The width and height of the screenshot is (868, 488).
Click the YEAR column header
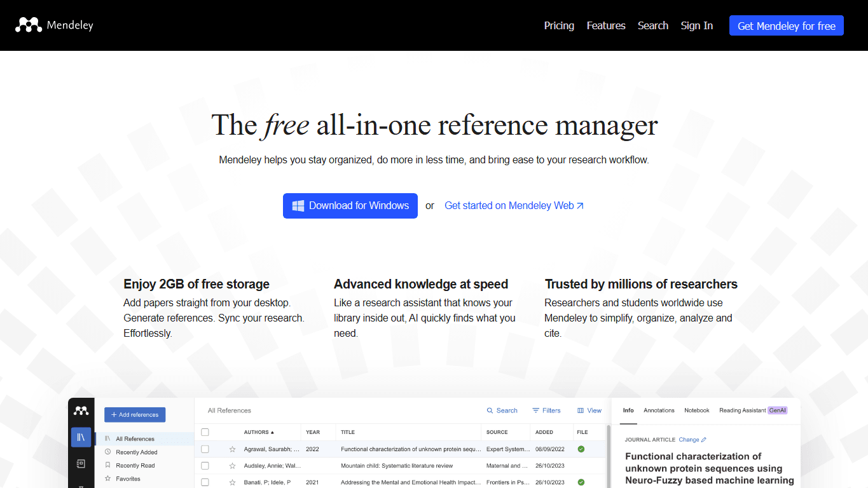click(x=313, y=432)
